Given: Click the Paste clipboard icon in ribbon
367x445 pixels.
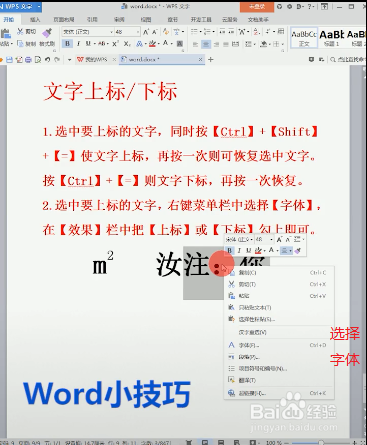Looking at the screenshot, I should click(5, 34).
